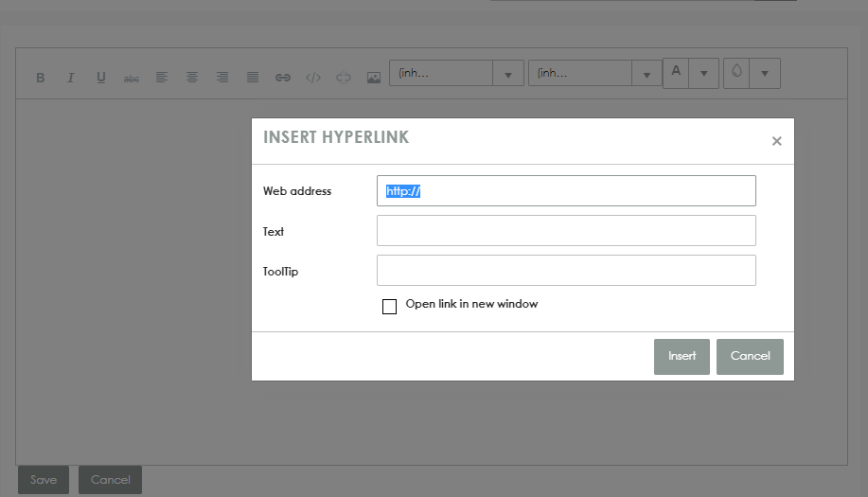Toggle bold formatting in editor toolbar
The image size is (868, 497).
click(41, 78)
